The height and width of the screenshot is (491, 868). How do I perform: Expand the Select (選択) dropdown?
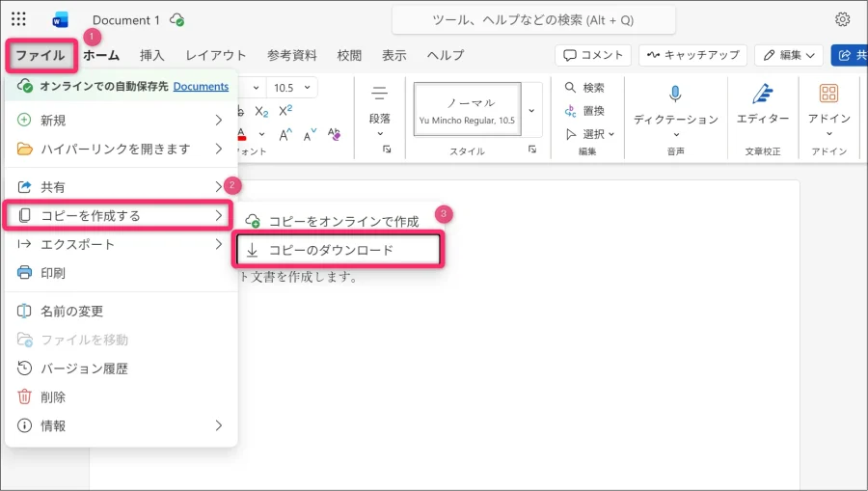pyautogui.click(x=590, y=133)
